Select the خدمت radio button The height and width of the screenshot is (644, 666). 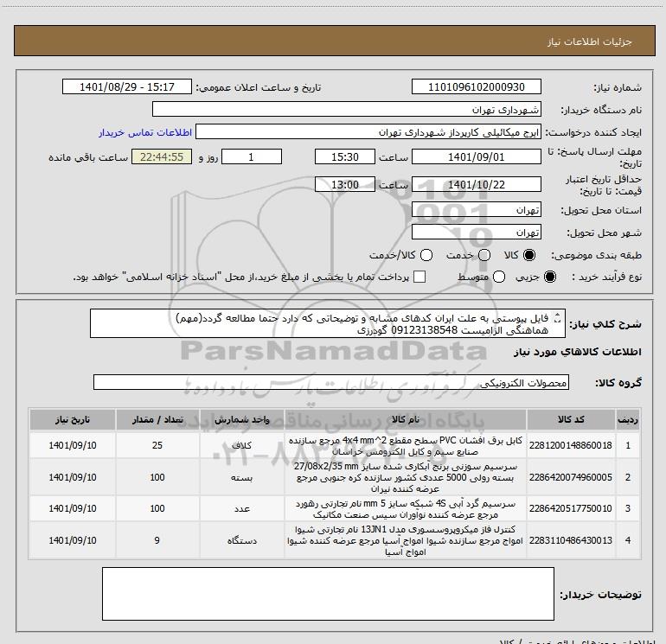pos(484,255)
